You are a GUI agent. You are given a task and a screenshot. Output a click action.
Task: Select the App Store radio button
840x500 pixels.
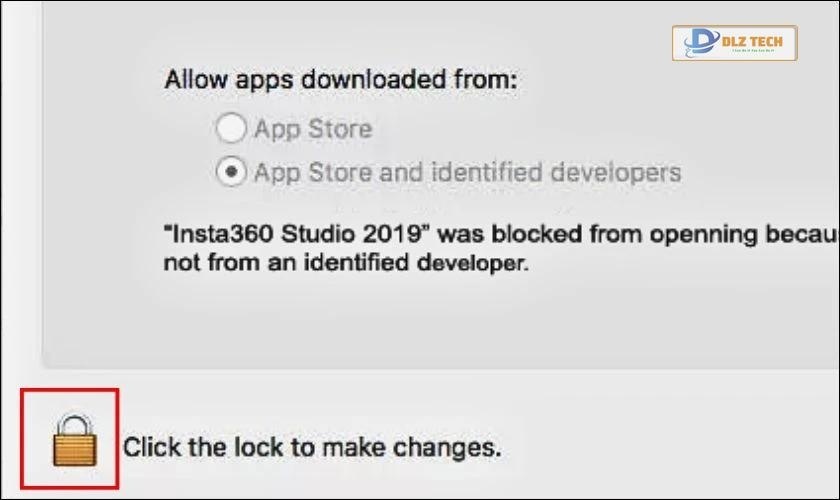click(231, 129)
